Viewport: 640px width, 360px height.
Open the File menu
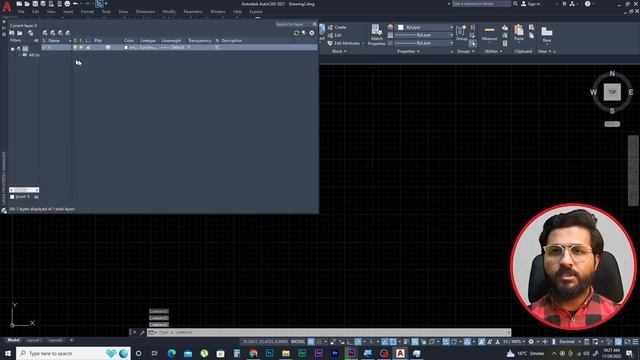pyautogui.click(x=21, y=12)
